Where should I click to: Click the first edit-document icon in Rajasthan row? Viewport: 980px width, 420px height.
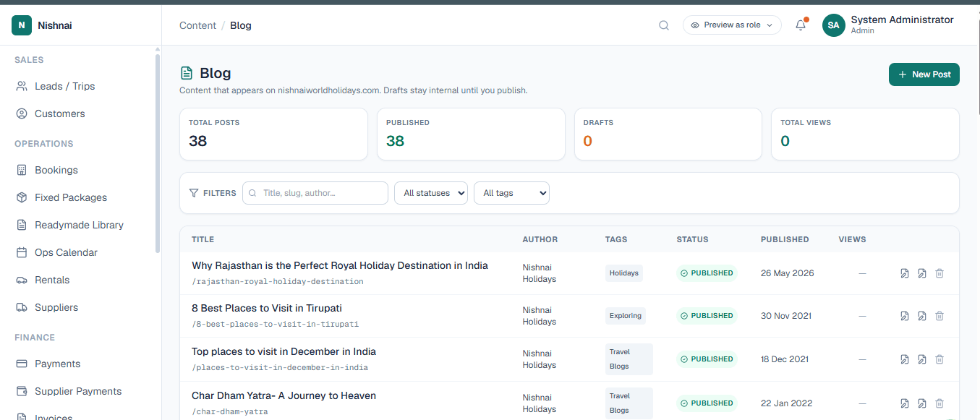(x=905, y=273)
